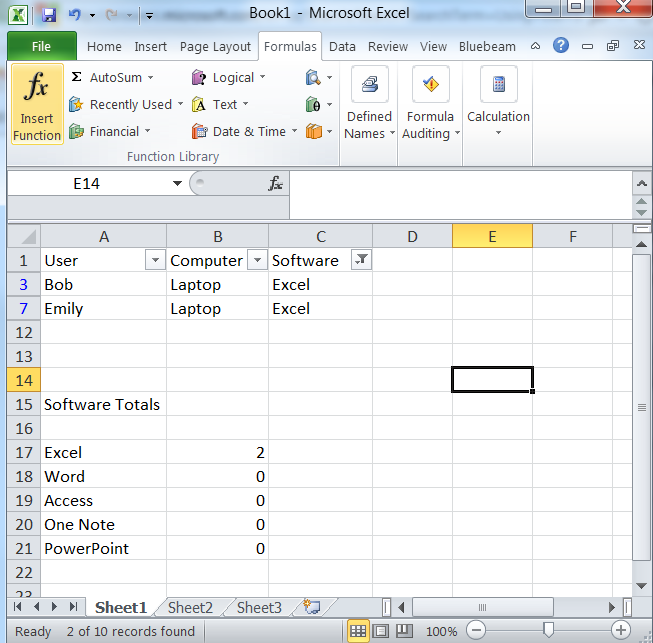The image size is (653, 643).
Task: Open Recently Used functions list
Action: 125,105
